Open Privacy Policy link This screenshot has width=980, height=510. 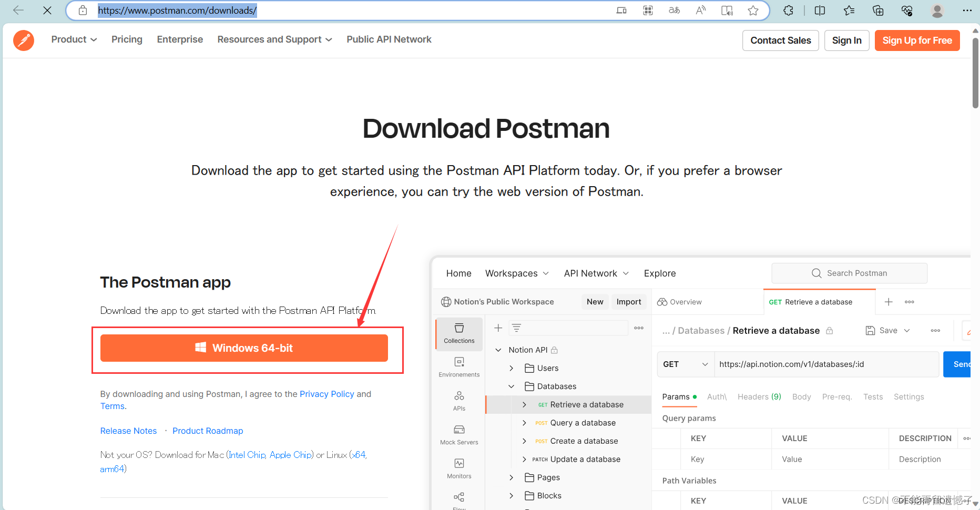click(x=327, y=394)
